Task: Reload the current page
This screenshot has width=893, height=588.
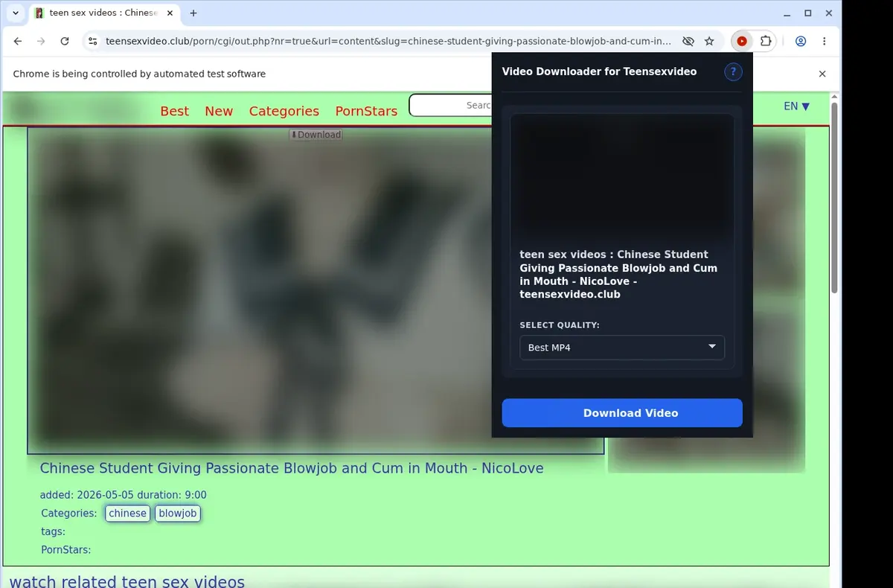Action: (x=65, y=42)
